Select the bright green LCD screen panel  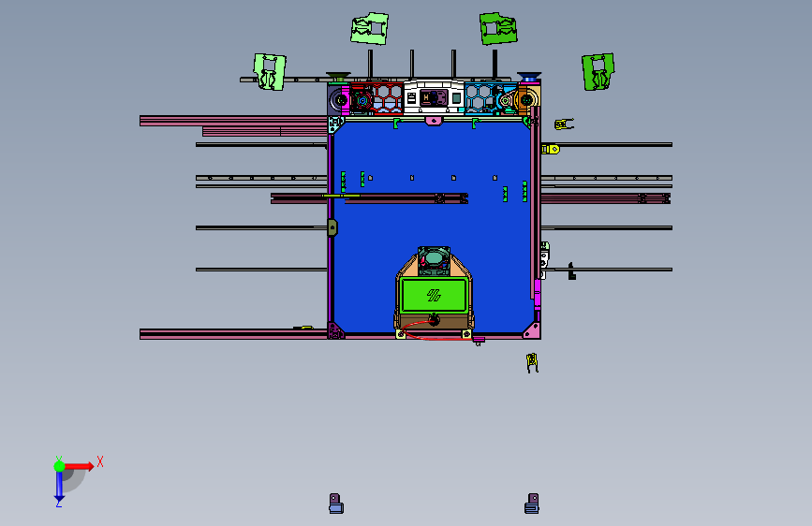(434, 295)
